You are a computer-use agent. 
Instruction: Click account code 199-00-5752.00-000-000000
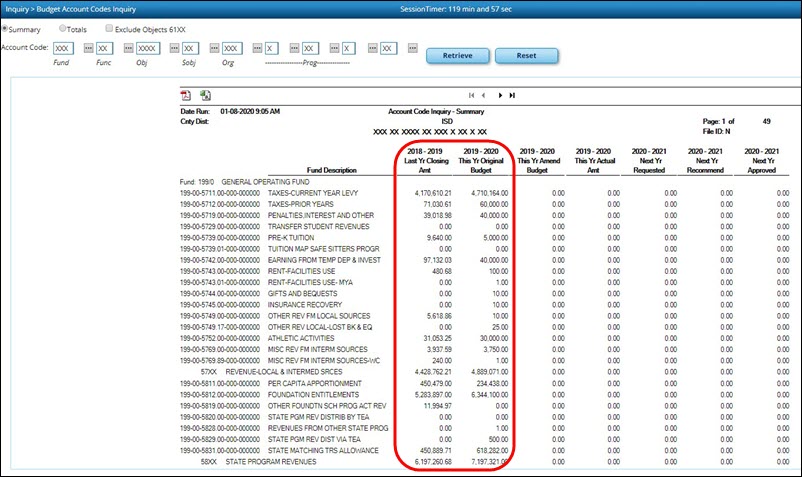tap(220, 339)
